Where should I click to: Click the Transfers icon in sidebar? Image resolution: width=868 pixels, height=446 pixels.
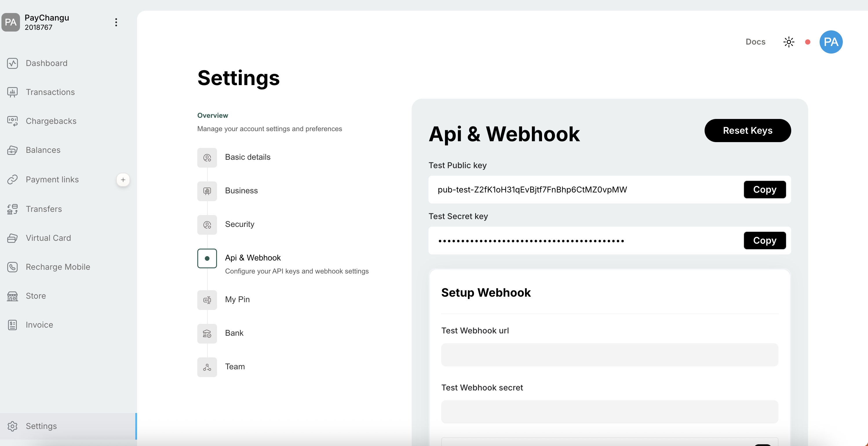coord(12,209)
